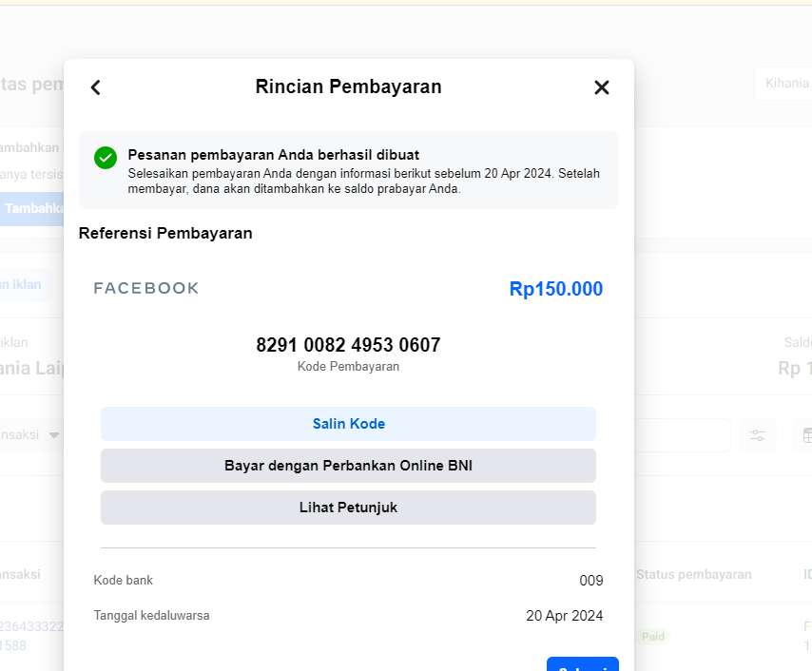
Task: Open the Kihania account selector
Action: pyautogui.click(x=783, y=84)
